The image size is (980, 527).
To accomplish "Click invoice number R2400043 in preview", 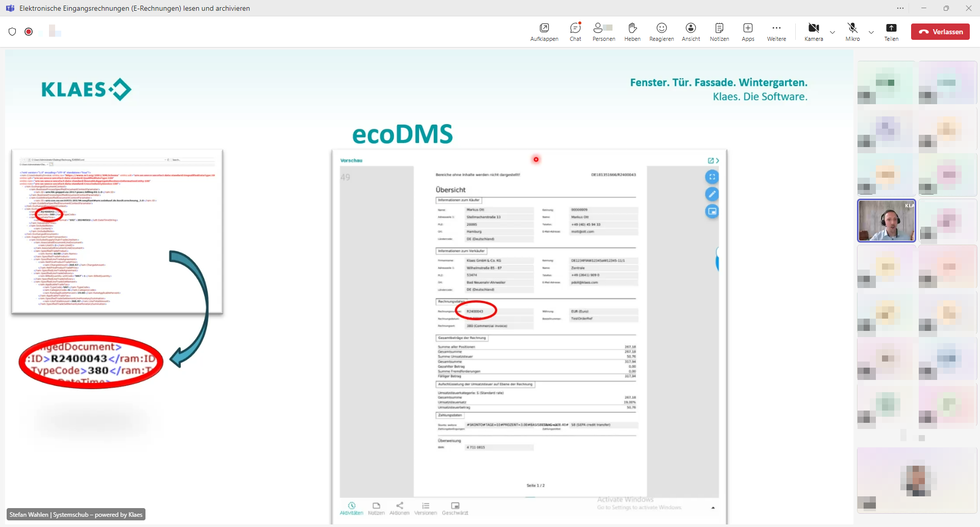I will 475,311.
